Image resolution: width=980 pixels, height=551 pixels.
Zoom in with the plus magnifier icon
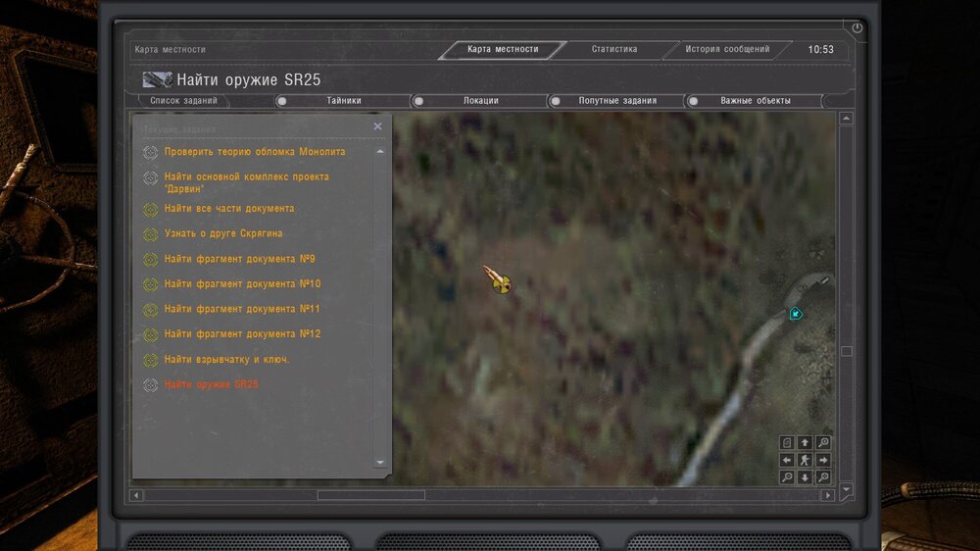[824, 477]
